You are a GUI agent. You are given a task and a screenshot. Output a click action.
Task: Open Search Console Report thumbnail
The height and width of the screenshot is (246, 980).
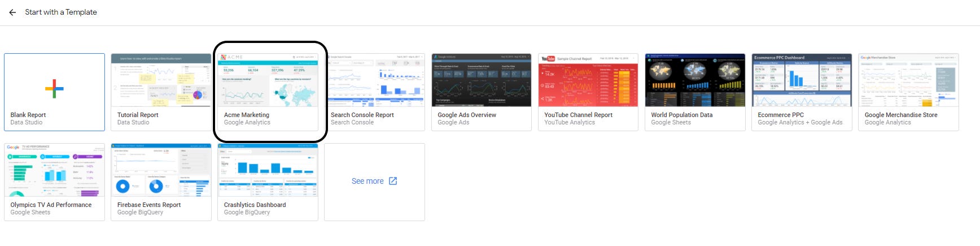tap(374, 80)
